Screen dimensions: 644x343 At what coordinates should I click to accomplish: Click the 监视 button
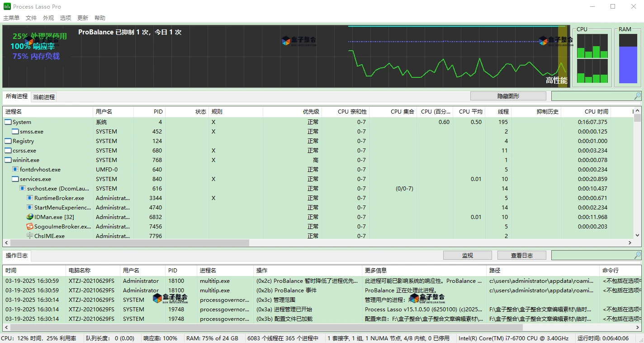pyautogui.click(x=467, y=255)
